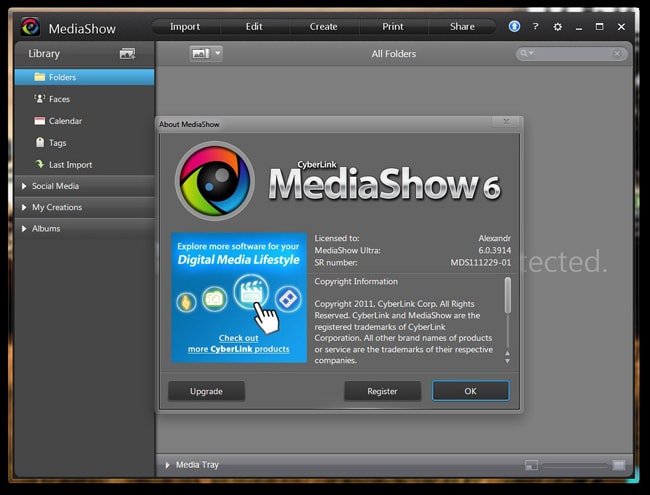
Task: Click the All Folders heading
Action: tap(394, 54)
